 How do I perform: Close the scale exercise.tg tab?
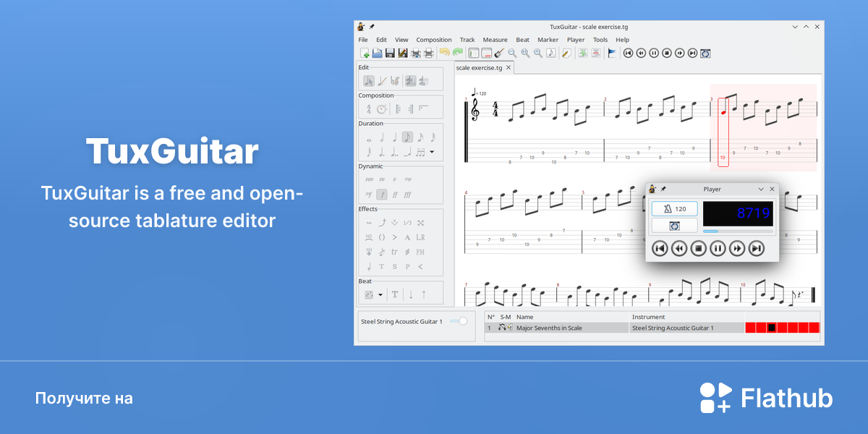pos(509,67)
